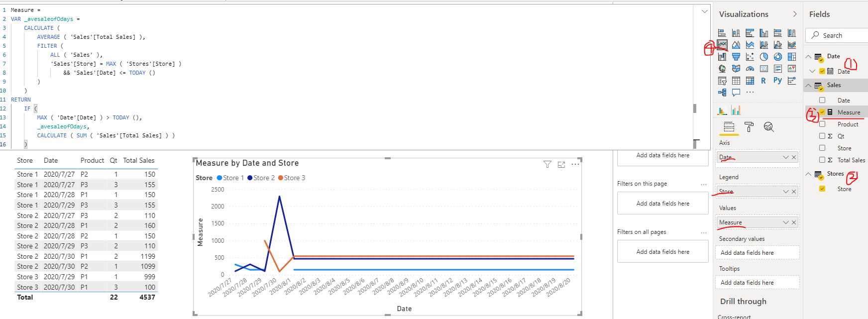Add a filled map visual

click(736, 69)
